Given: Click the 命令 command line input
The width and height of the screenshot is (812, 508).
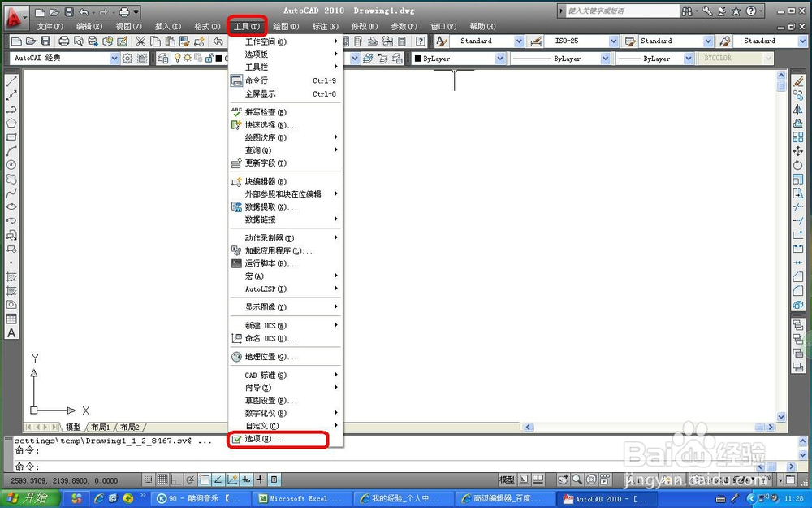Looking at the screenshot, I should click(383, 466).
